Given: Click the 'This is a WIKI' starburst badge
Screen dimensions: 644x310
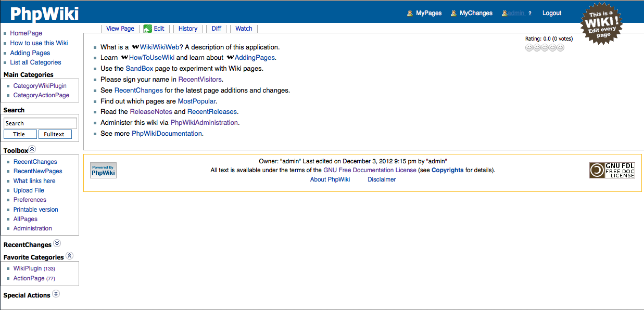Looking at the screenshot, I should pos(601,23).
